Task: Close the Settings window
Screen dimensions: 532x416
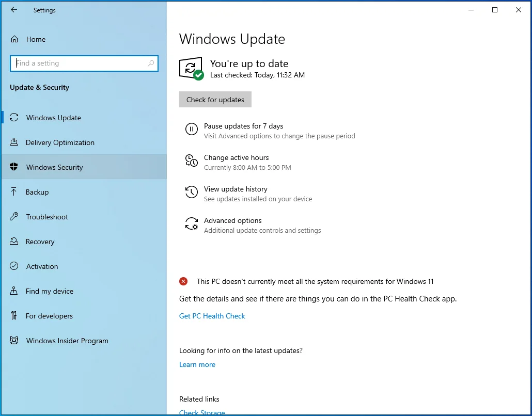Action: [x=519, y=10]
